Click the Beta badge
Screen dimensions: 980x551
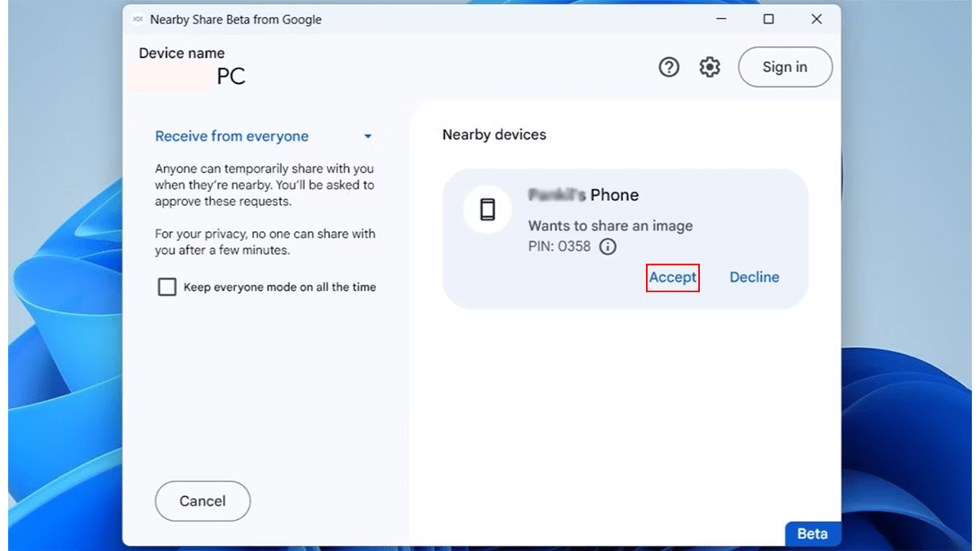point(813,534)
